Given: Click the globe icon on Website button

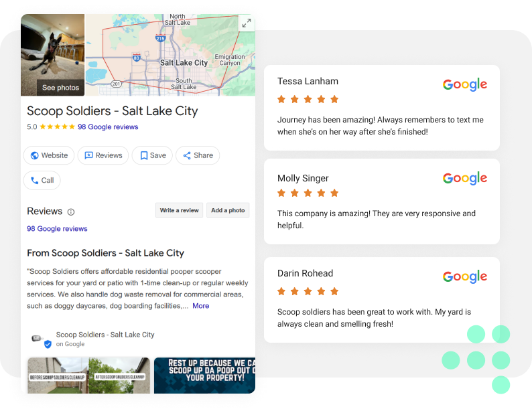Looking at the screenshot, I should [34, 155].
